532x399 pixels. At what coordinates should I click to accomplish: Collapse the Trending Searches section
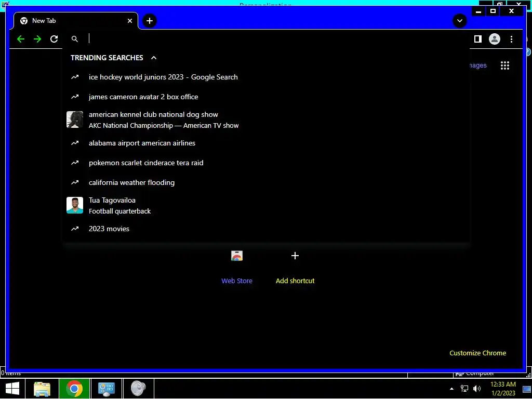point(154,58)
